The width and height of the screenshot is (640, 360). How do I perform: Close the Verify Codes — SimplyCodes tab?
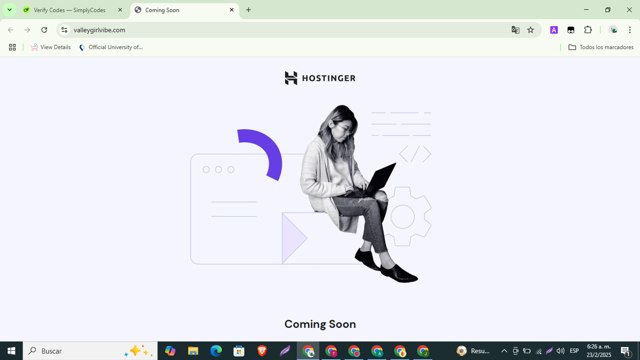pyautogui.click(x=120, y=10)
